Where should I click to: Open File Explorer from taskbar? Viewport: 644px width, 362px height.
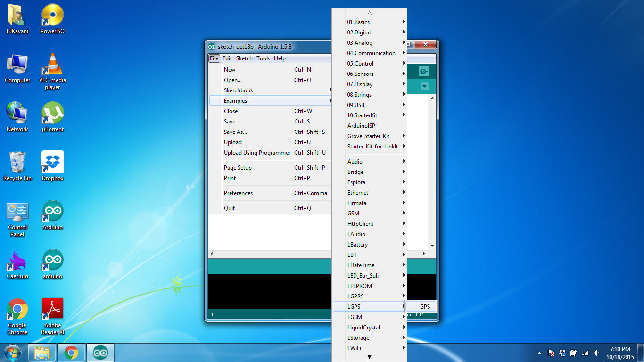point(42,353)
